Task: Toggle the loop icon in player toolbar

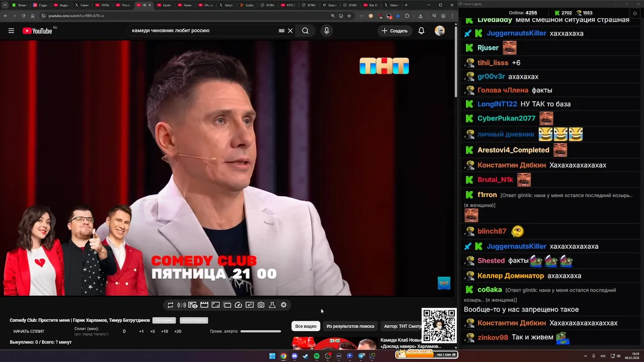Action: point(170,305)
